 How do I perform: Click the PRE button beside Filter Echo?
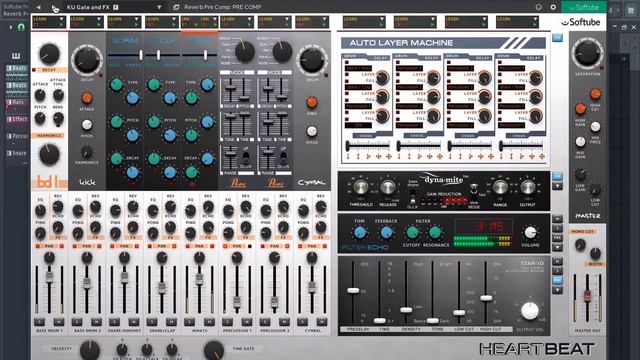pos(557,238)
